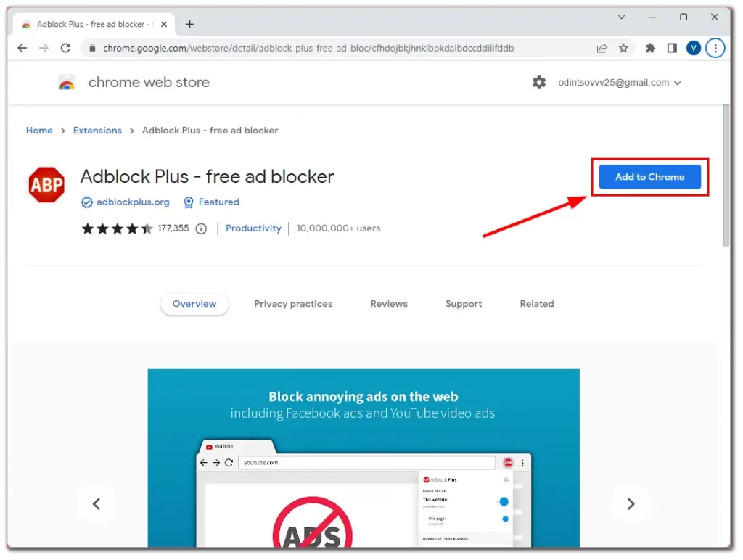Go back using the browser back arrow
Image resolution: width=743 pixels, height=560 pixels.
tap(22, 48)
